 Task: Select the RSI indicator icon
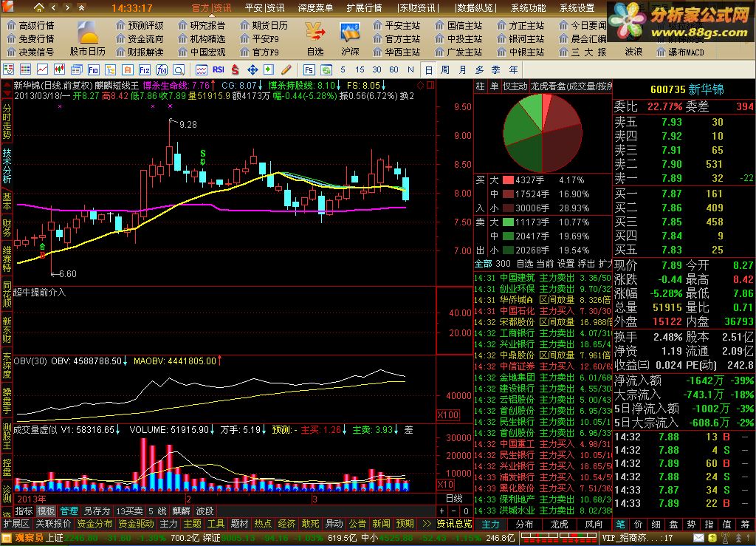tap(219, 69)
